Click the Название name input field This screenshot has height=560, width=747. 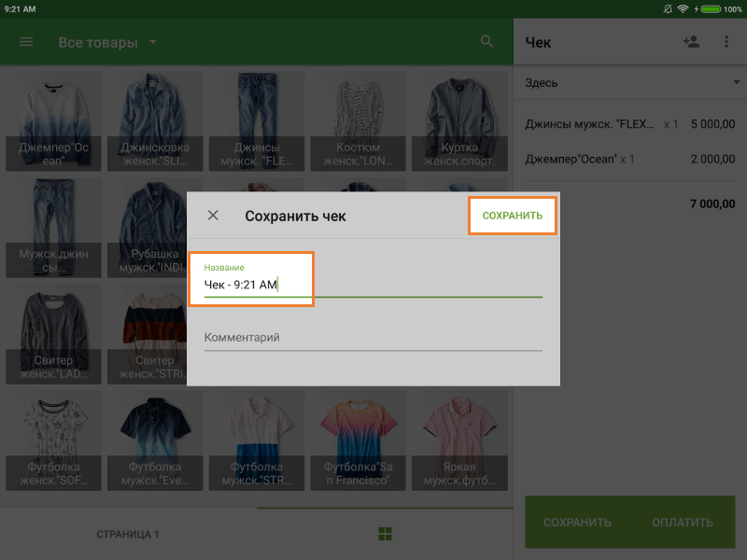[373, 285]
